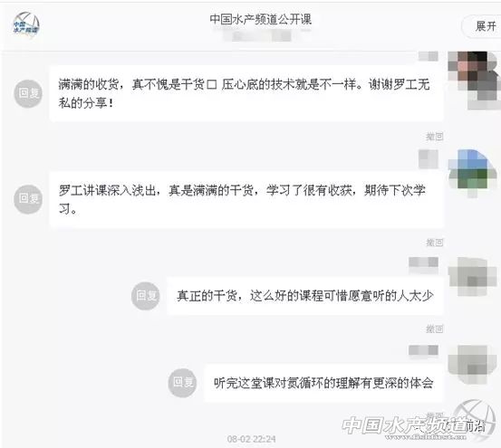Select the 真正的干货 message bubble

pos(305,296)
